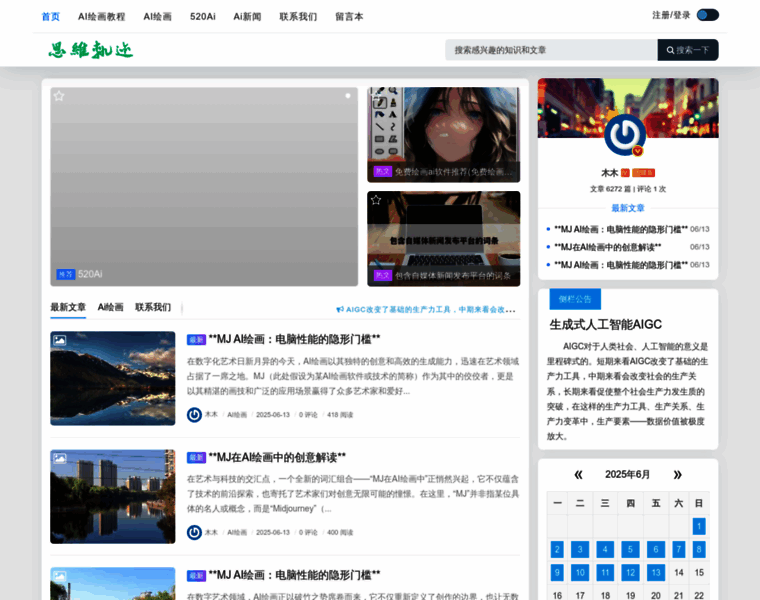
Task: Click the megaphone announcement icon
Action: [x=340, y=309]
